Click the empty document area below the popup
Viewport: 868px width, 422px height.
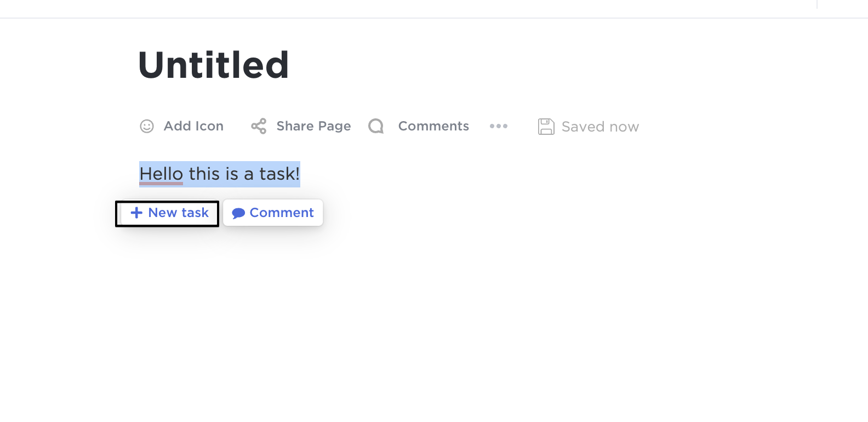[433, 323]
